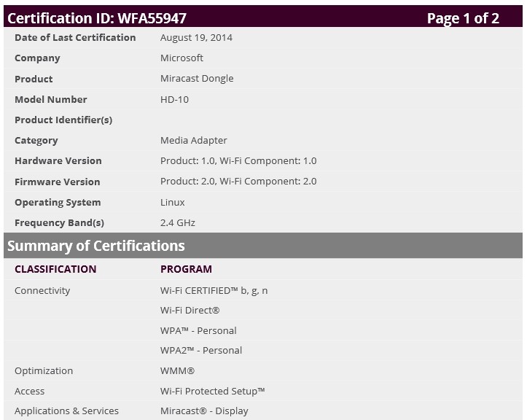Click the Hardware Version value text
The width and height of the screenshot is (527, 420).
click(x=238, y=160)
